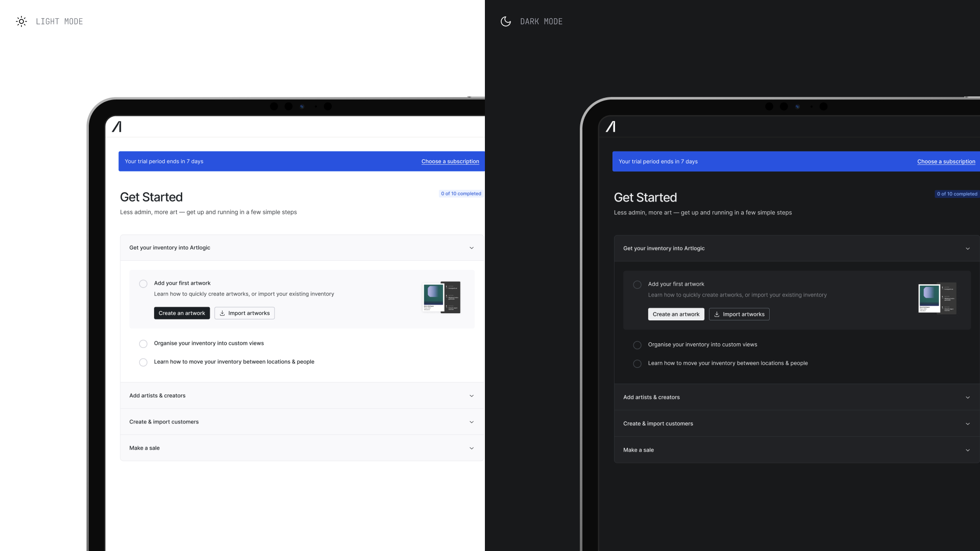980x551 pixels.
Task: Click 'Organise your inventory into custom views' text, light mode
Action: 209,343
